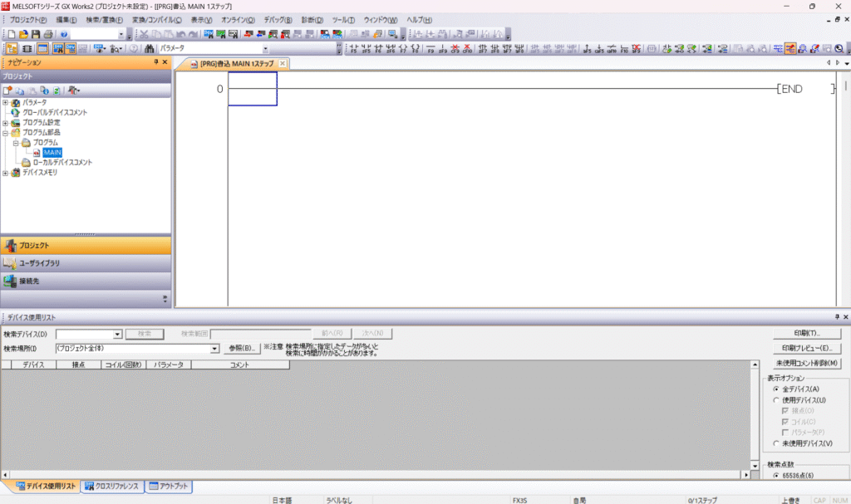Click the New project blank page icon
851x504 pixels.
[x=12, y=34]
